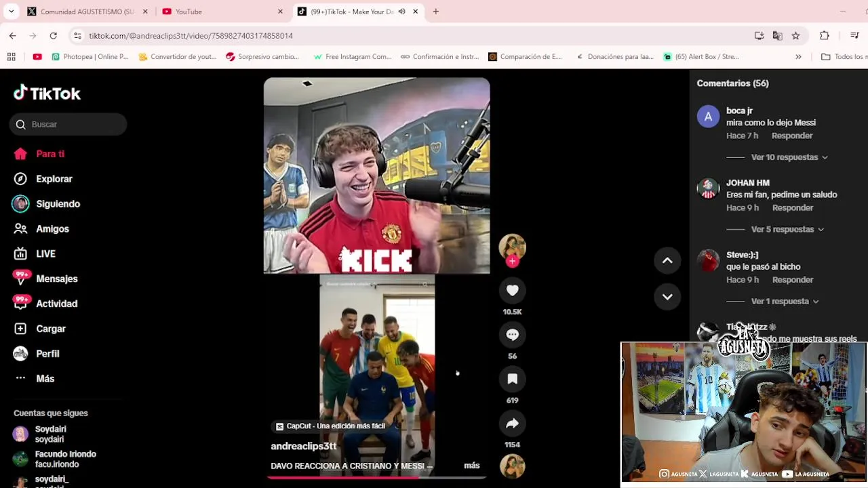The image size is (868, 488).
Task: Go to the Siguiendo feed
Action: [x=47, y=204]
